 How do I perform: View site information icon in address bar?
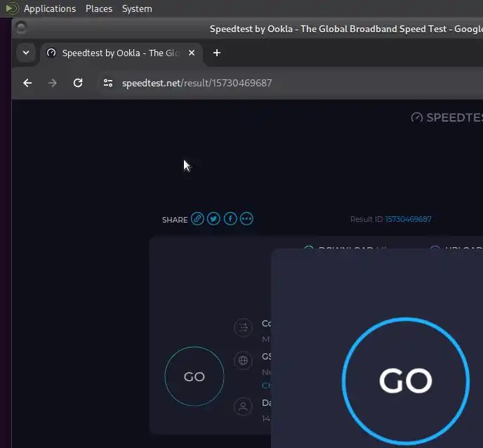pyautogui.click(x=108, y=83)
